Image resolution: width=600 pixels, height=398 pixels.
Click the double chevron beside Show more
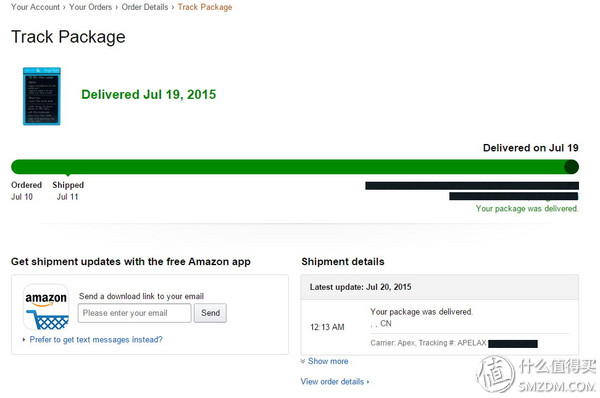[x=303, y=361]
